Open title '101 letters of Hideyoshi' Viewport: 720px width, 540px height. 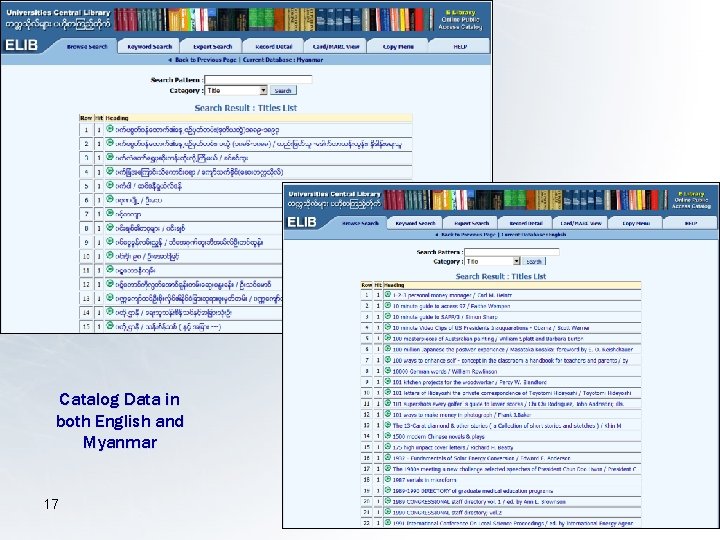tap(512, 393)
